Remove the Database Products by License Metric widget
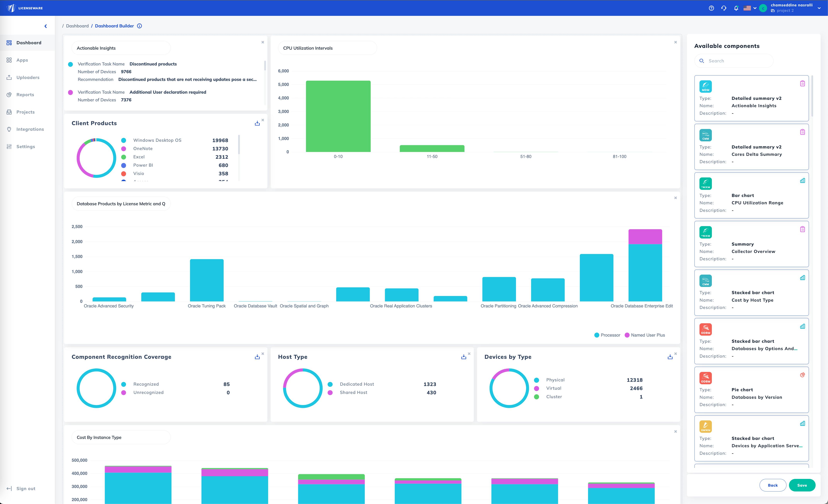 [x=676, y=198]
